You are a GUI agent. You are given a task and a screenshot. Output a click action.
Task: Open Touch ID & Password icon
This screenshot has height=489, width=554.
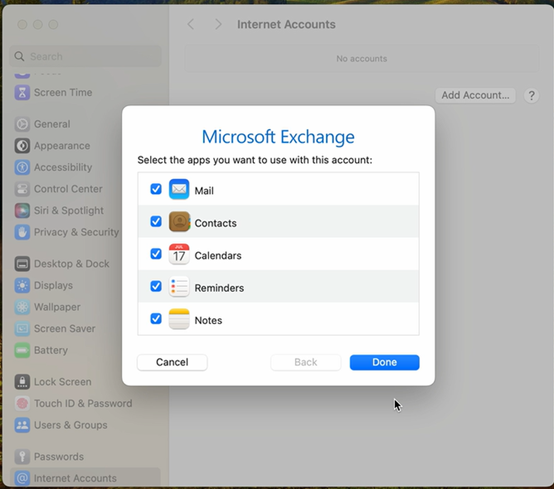pos(22,403)
